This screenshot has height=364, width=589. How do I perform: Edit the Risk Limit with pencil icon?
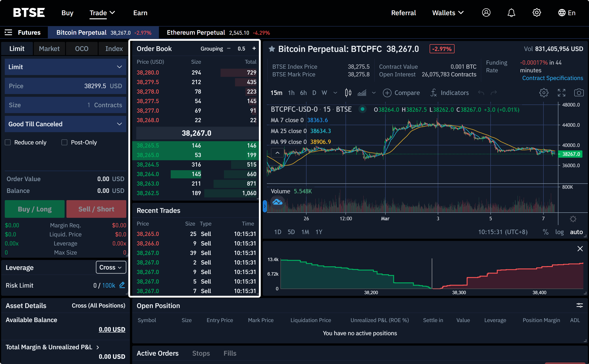click(122, 285)
